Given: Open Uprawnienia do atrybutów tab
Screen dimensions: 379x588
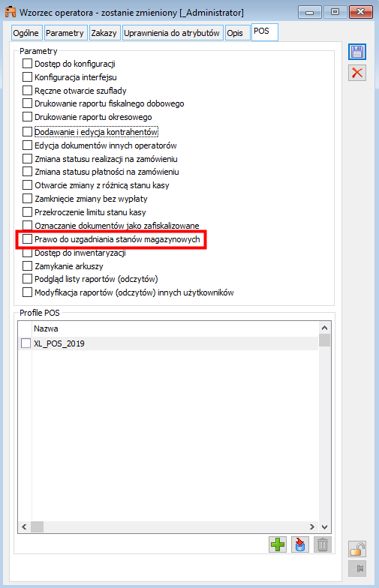Looking at the screenshot, I should point(172,33).
